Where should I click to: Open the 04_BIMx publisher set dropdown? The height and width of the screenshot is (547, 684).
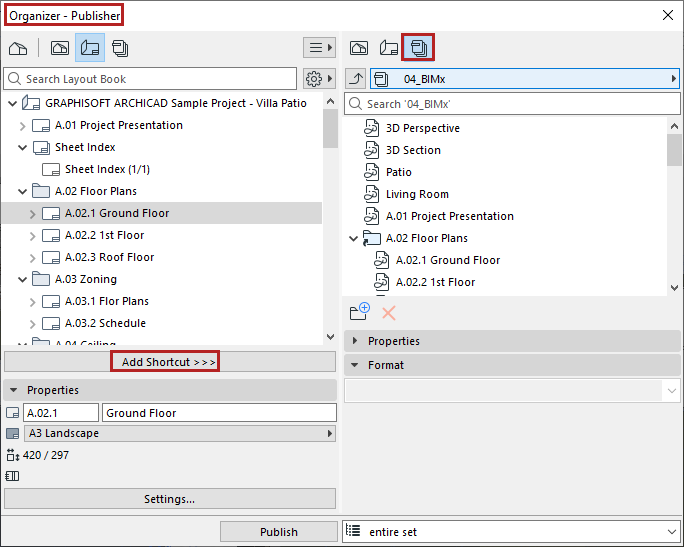click(525, 79)
